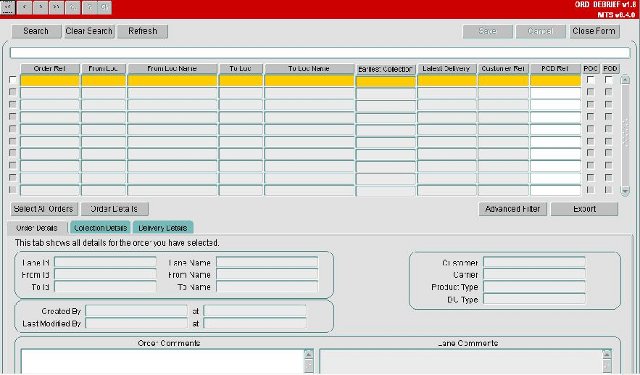Viewport: 640px width, 375px height.
Task: Click the previous record single-left-arrow icon
Action: coord(24,7)
